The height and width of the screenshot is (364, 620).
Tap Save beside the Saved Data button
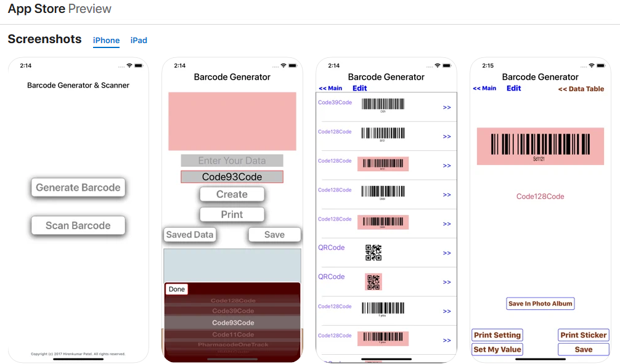[x=274, y=235]
